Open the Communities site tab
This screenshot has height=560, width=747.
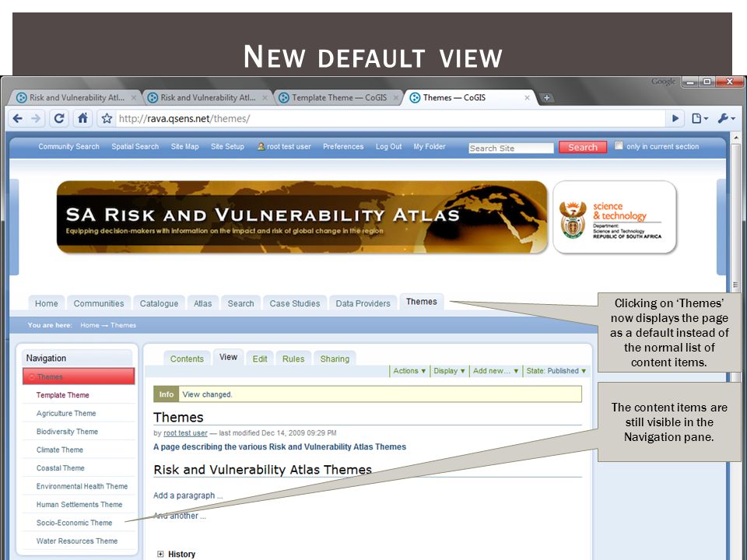(x=99, y=303)
